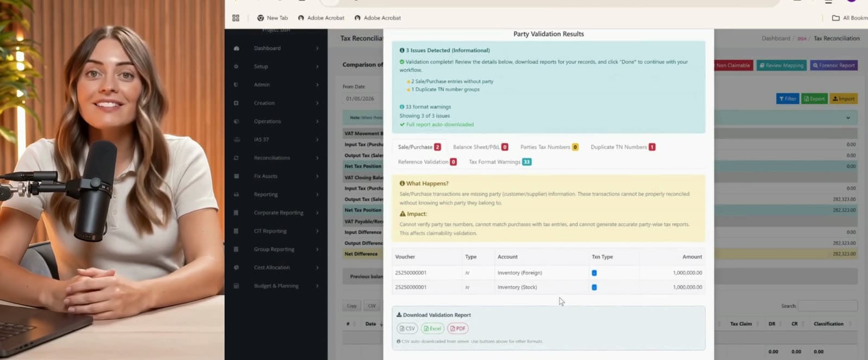Toggle Txn Type box for Inventory (Foreign)

[x=594, y=273]
